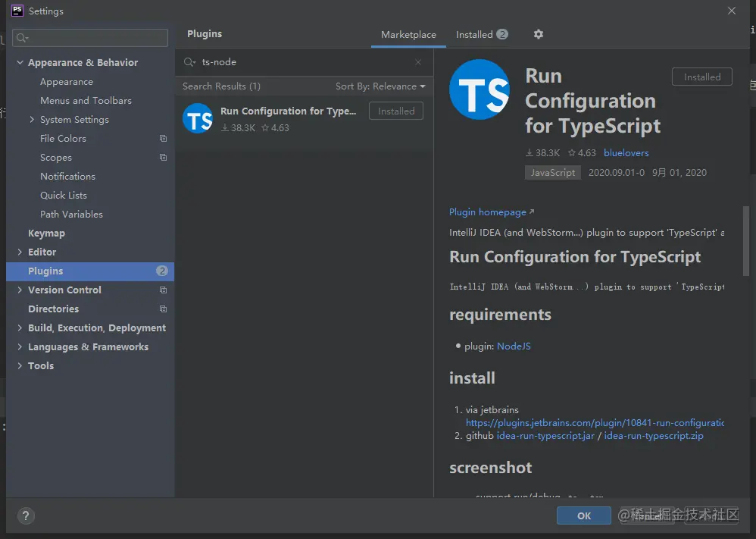Viewport: 756px width, 539px height.
Task: Click the plugin search magnifier icon
Action: [189, 61]
